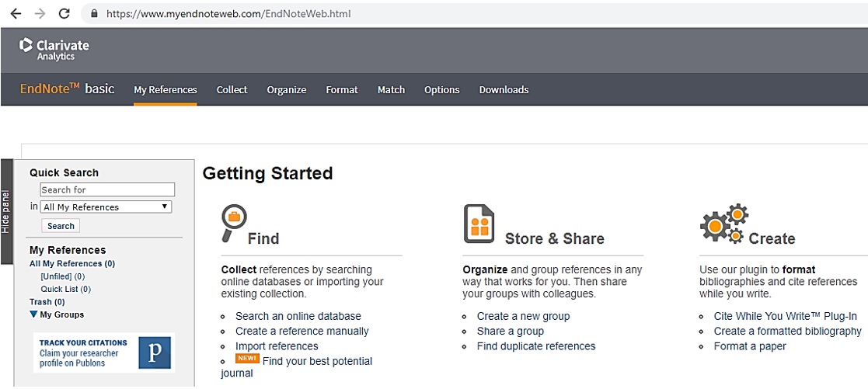Go to the Format tab
This screenshot has height=389, width=868.
[342, 89]
